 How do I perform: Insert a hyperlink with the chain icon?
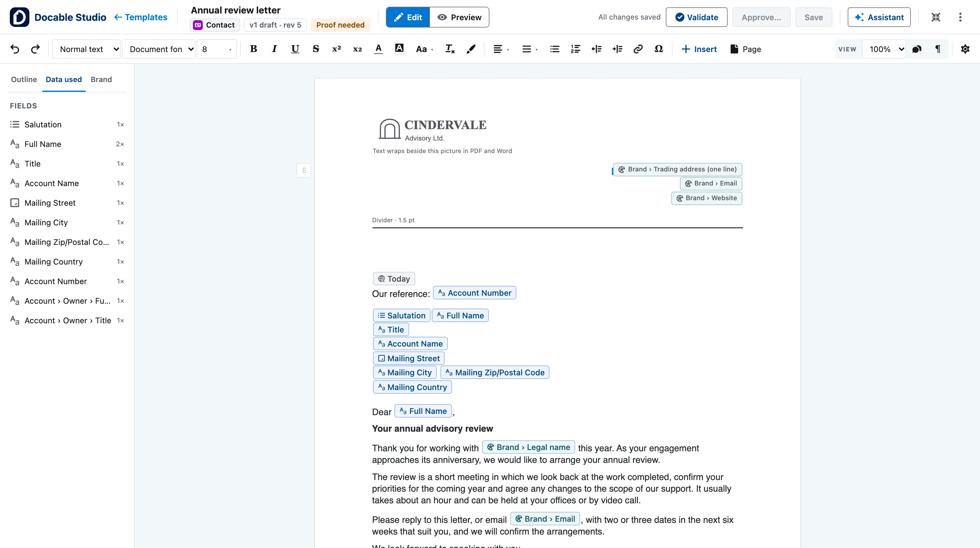pos(638,49)
